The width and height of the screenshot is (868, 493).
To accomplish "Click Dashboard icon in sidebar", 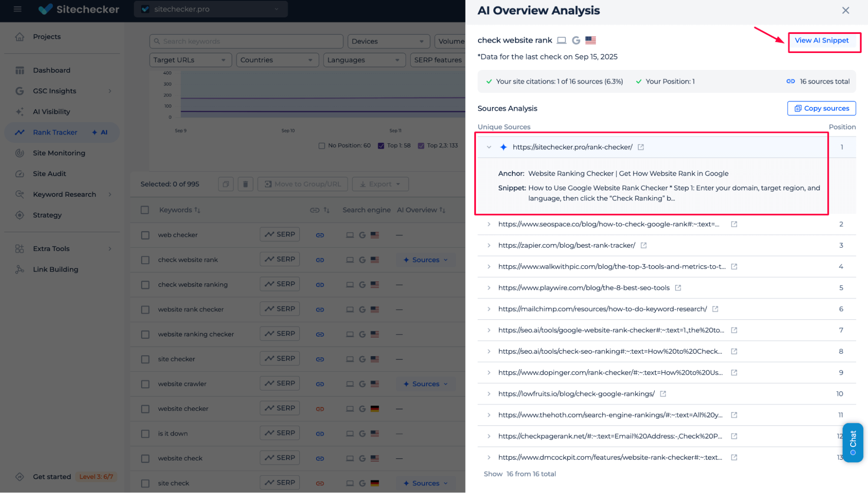I will pyautogui.click(x=20, y=70).
